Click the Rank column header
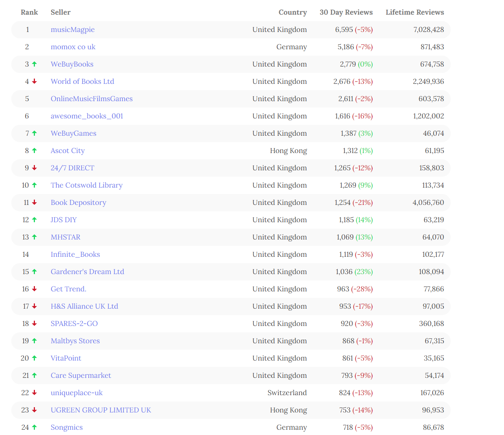This screenshot has height=435, width=504. pos(29,12)
